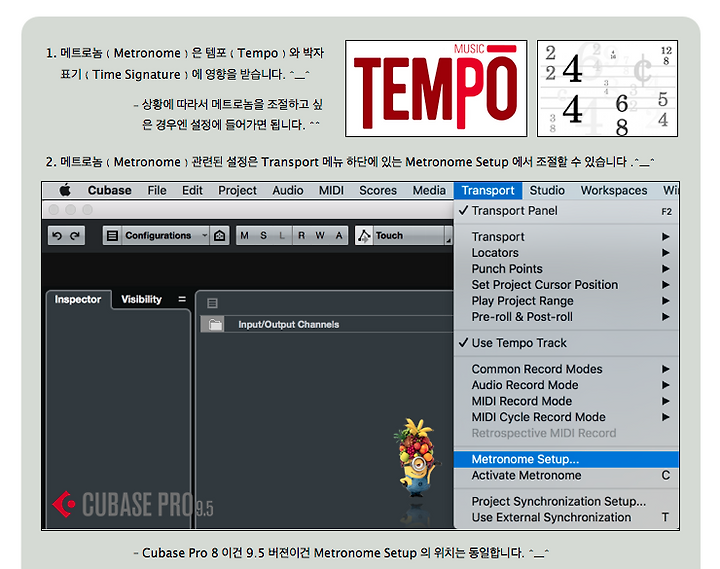This screenshot has width=720, height=569.
Task: Toggle the M mute state button
Action: (245, 236)
